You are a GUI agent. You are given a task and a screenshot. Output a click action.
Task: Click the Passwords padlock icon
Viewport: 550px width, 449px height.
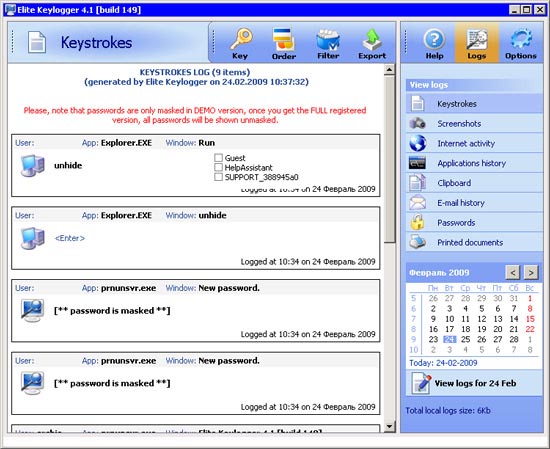pyautogui.click(x=417, y=222)
